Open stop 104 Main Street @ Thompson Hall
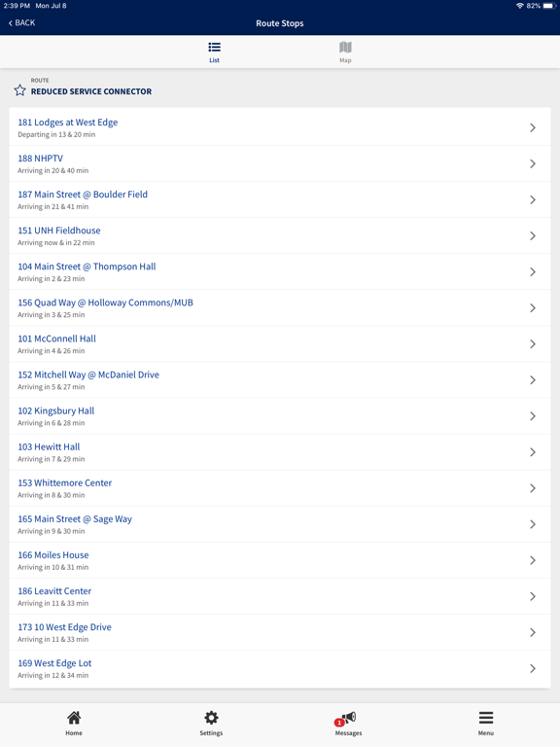This screenshot has width=560, height=747. tap(280, 272)
